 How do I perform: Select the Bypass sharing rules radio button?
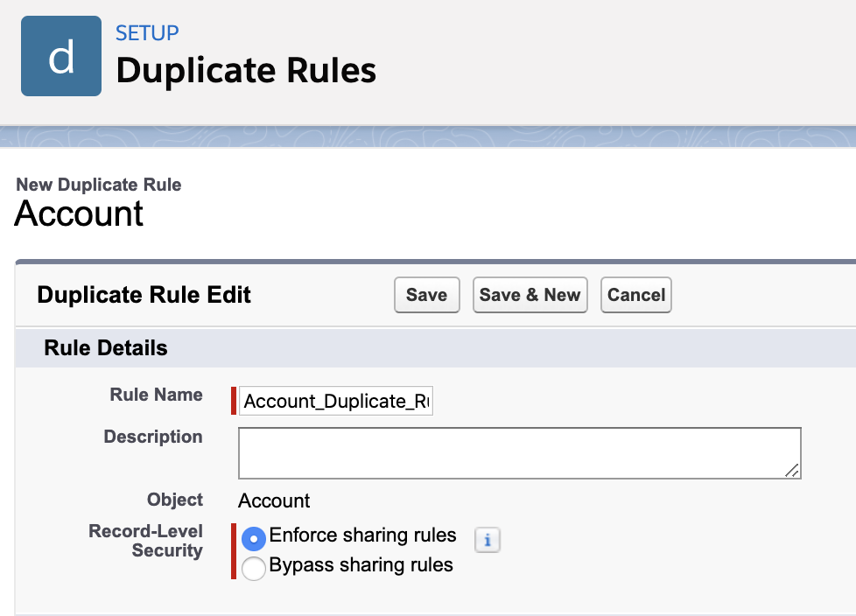point(254,568)
